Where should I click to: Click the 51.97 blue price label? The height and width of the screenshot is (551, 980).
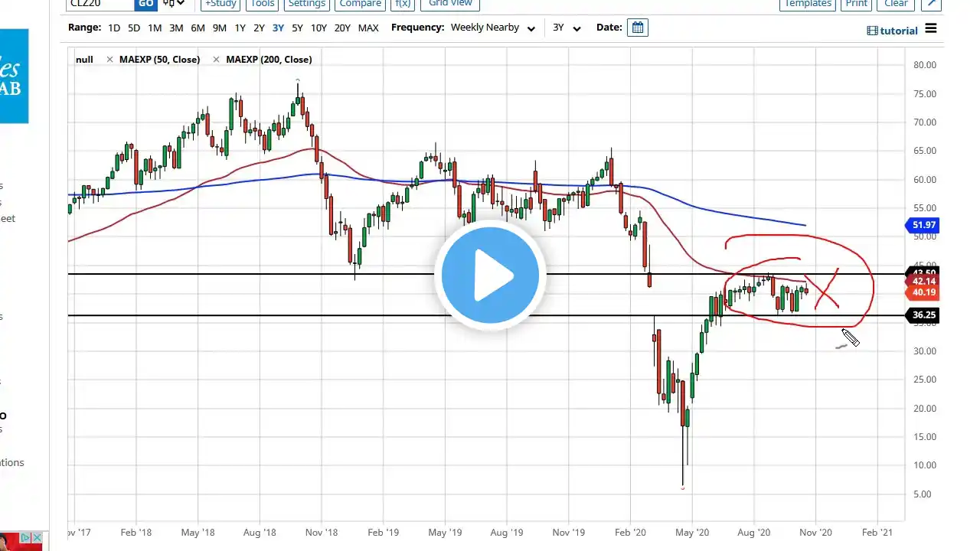[922, 225]
